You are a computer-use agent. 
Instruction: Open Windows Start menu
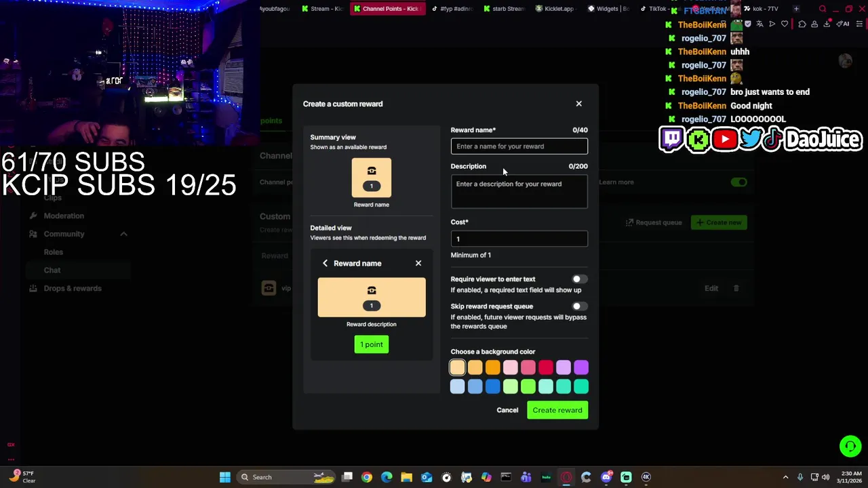tap(224, 477)
